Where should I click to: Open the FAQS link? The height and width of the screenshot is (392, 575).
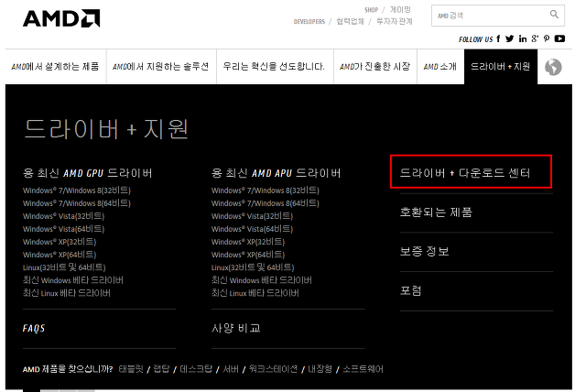[34, 328]
